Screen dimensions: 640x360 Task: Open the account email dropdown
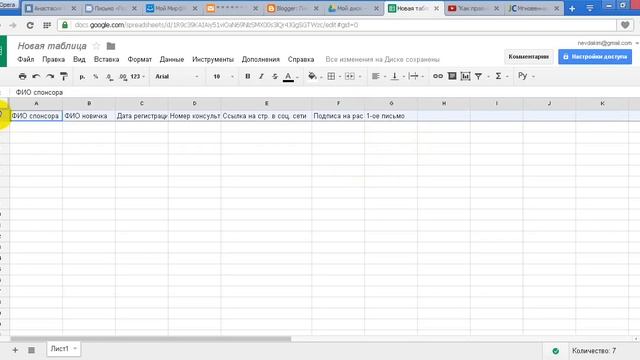pyautogui.click(x=607, y=43)
